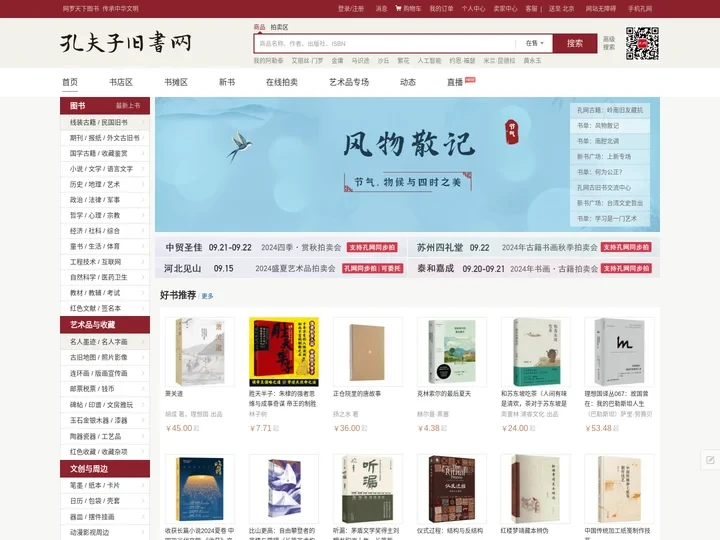Open 苏州四礼堂 09.22 auction listing
This screenshot has height=540, width=720.
pos(534,248)
